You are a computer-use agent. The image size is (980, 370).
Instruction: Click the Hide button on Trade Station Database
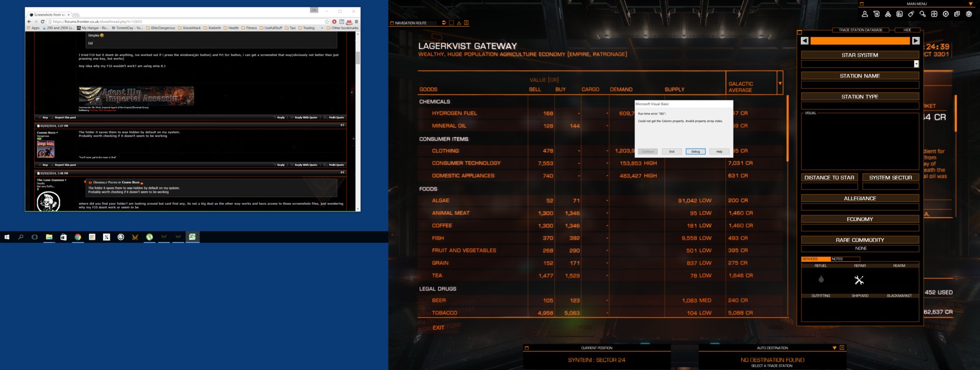(x=907, y=30)
